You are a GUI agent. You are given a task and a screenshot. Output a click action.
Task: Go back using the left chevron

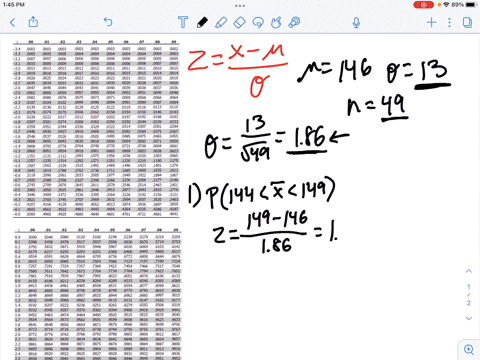(x=13, y=22)
